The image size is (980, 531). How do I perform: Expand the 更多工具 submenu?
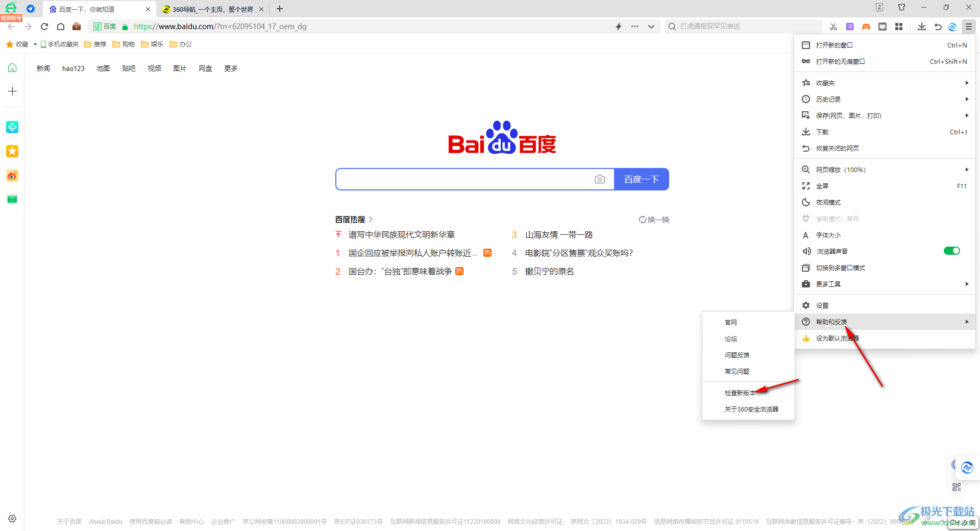click(x=885, y=284)
